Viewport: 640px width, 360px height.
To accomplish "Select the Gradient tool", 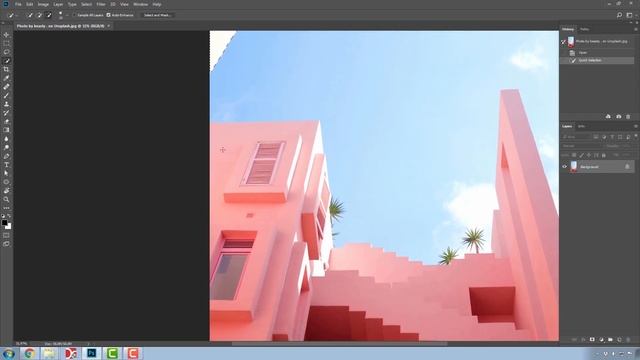I will tap(6, 130).
